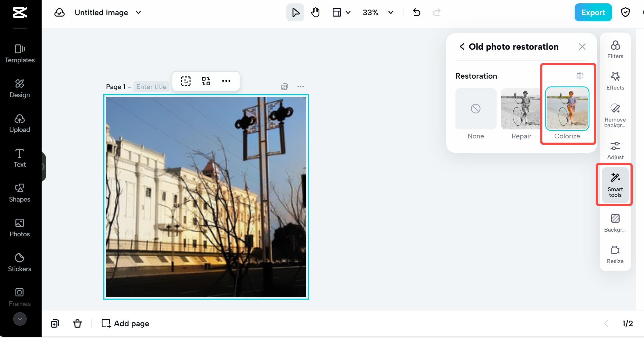Select the hand pan tool
The height and width of the screenshot is (338, 644).
[315, 12]
